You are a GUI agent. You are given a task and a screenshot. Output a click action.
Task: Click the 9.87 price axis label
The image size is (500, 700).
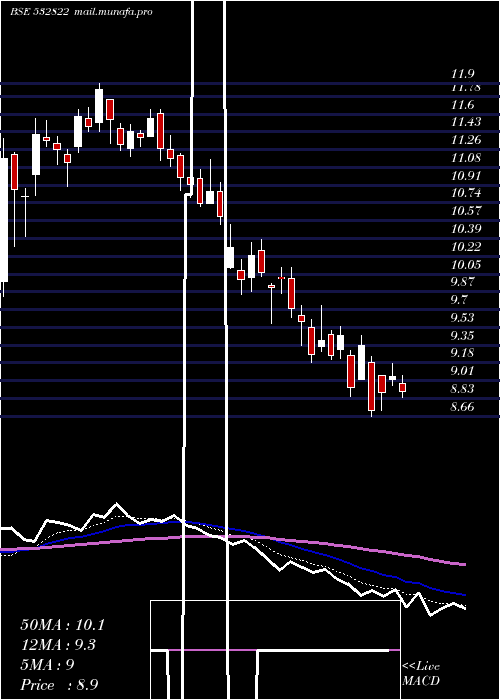462,282
